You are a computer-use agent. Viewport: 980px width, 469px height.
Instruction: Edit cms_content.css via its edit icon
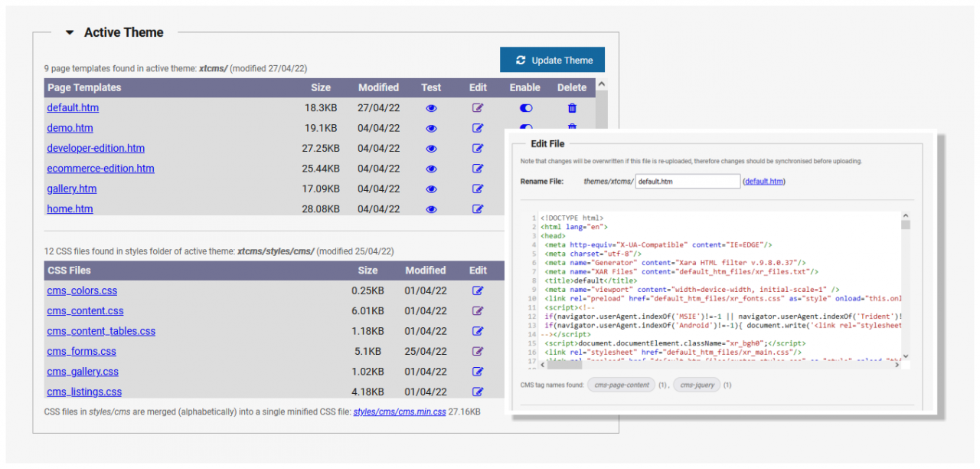point(478,311)
